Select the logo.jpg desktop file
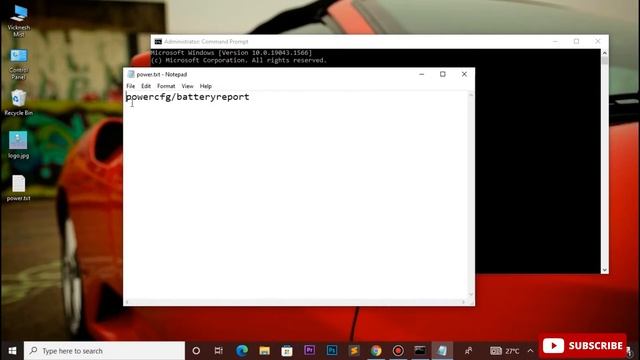Image resolution: width=640 pixels, height=360 pixels. pos(18,145)
